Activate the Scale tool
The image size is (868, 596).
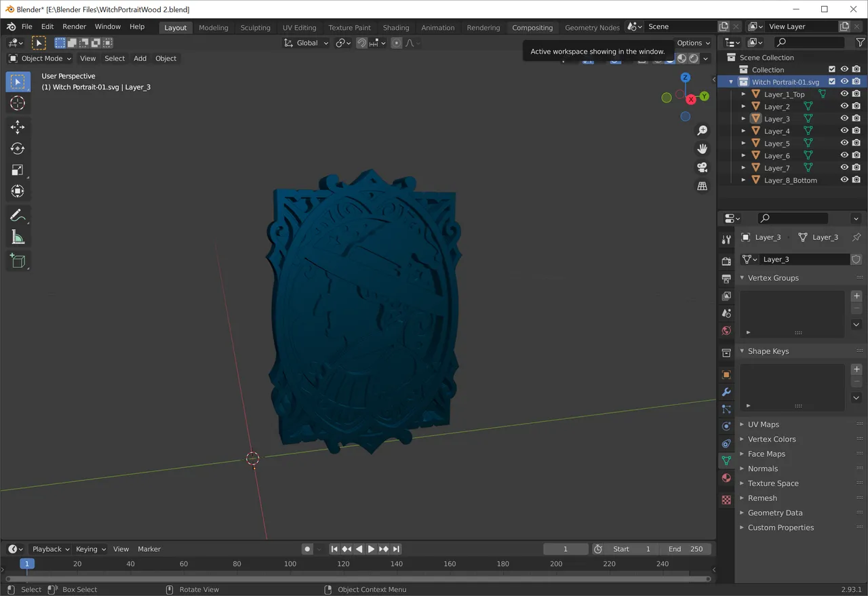[x=18, y=170]
